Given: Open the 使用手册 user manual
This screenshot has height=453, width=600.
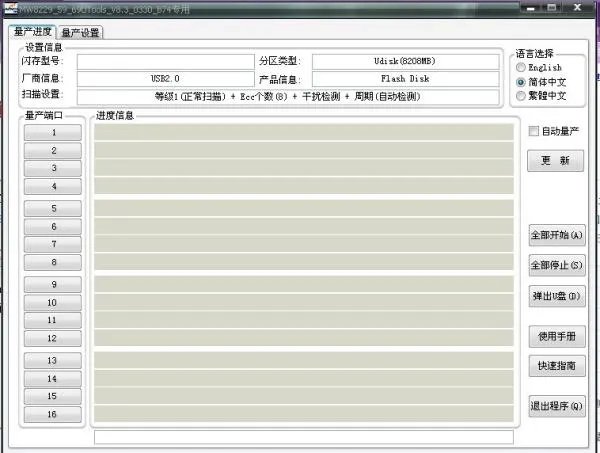Looking at the screenshot, I should (557, 336).
